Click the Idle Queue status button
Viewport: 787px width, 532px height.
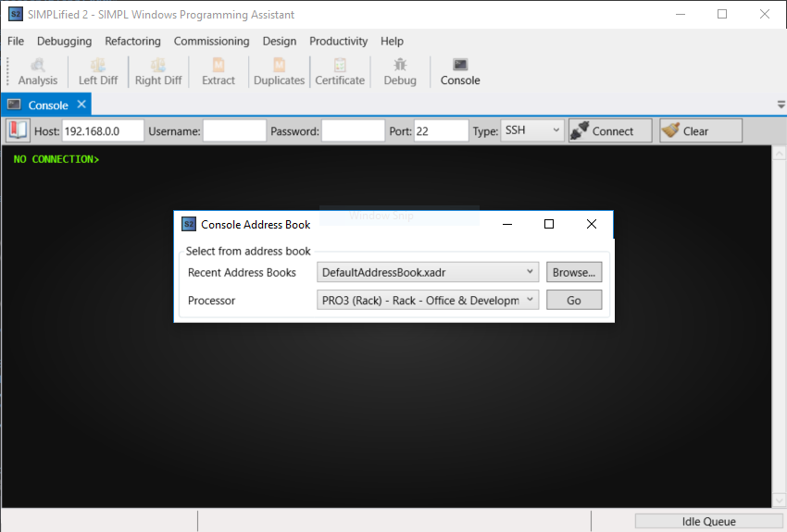point(708,522)
